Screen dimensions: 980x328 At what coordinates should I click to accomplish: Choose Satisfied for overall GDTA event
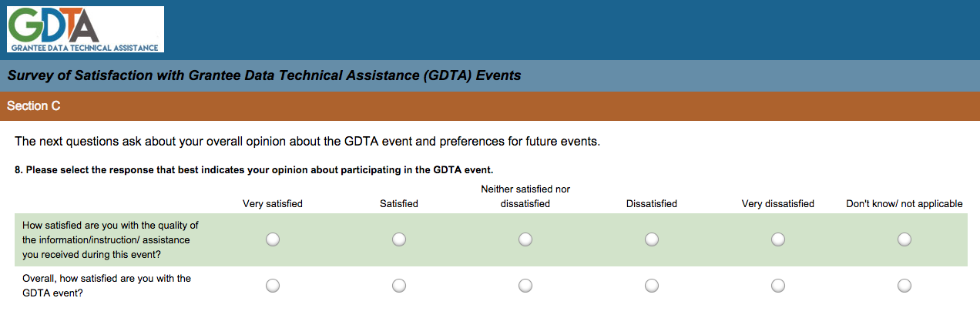coord(399,286)
